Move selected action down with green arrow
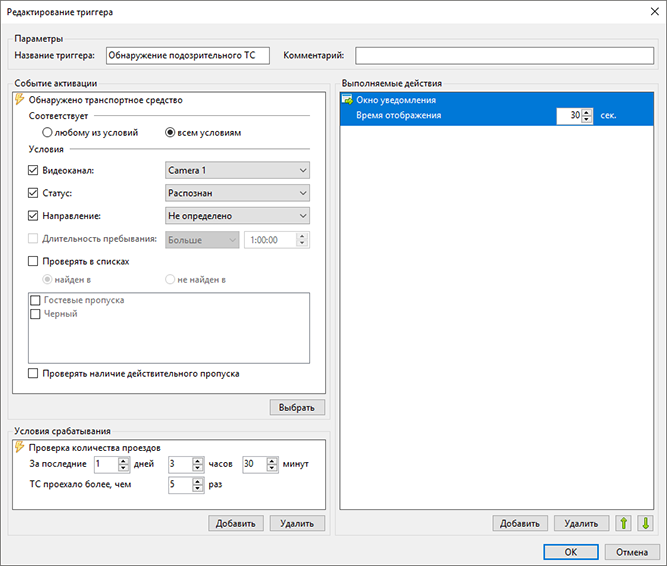667x566 pixels. pyautogui.click(x=645, y=523)
